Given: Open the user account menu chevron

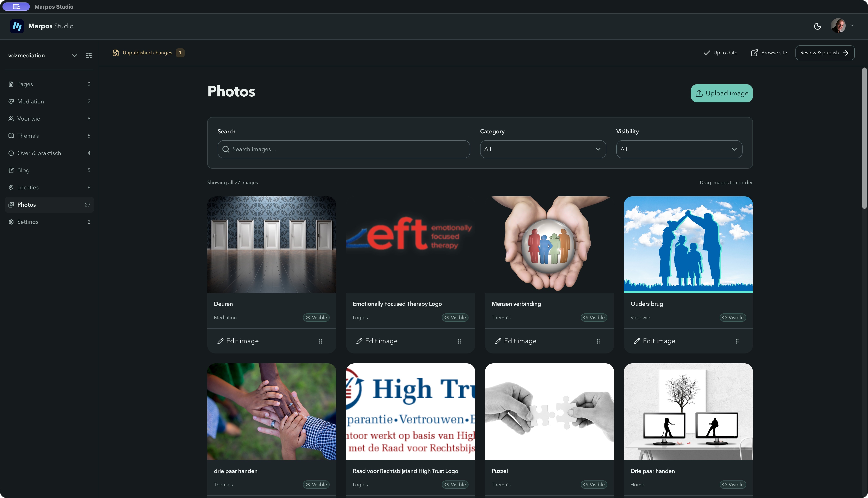Looking at the screenshot, I should point(852,26).
